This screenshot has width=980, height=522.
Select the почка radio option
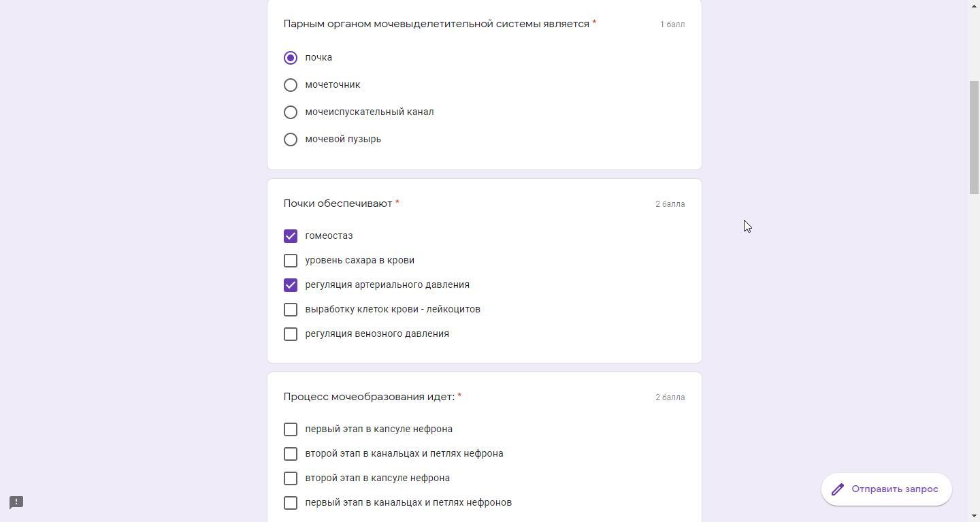(291, 58)
